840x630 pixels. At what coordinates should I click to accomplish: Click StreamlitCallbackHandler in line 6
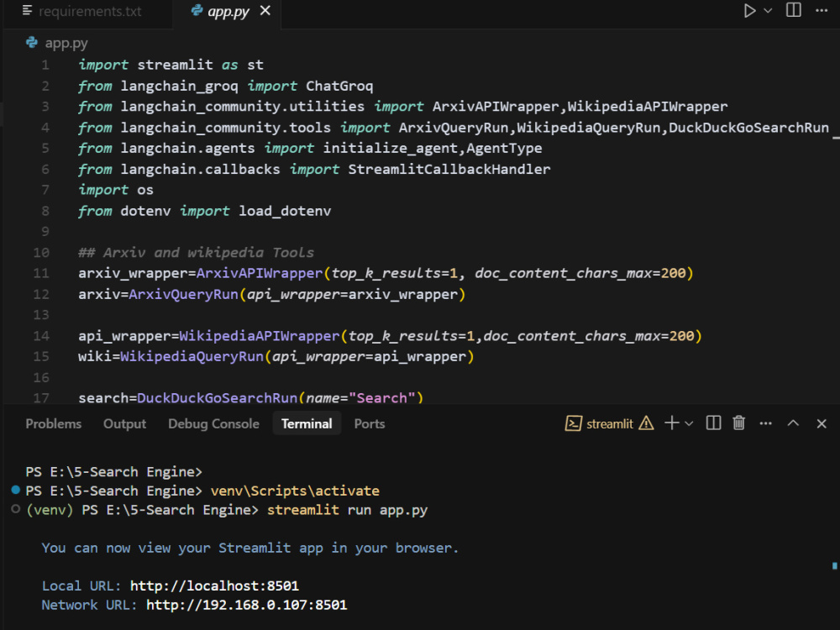click(449, 170)
